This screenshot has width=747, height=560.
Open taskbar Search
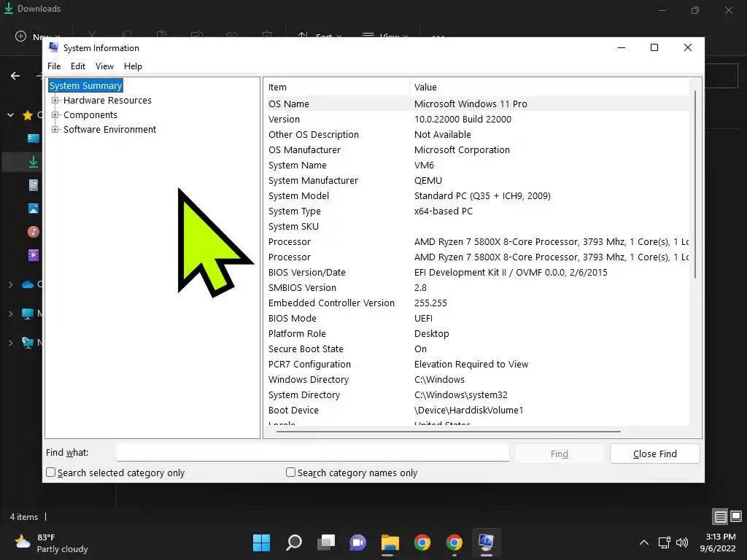coord(294,542)
